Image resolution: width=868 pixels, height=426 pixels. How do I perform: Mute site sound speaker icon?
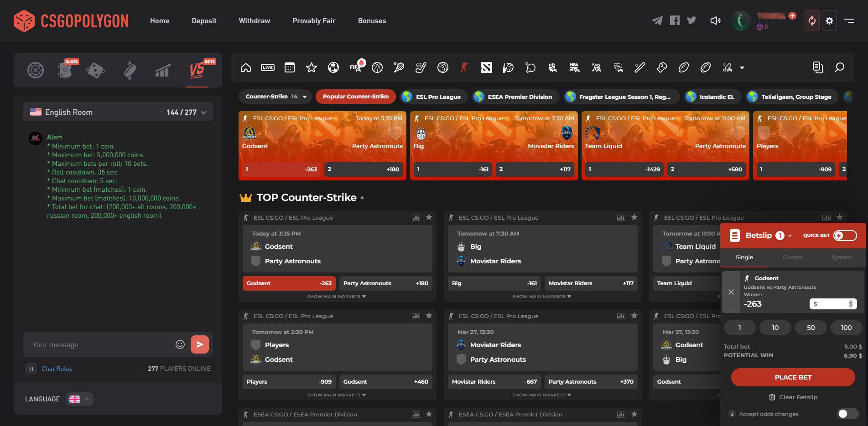(715, 21)
